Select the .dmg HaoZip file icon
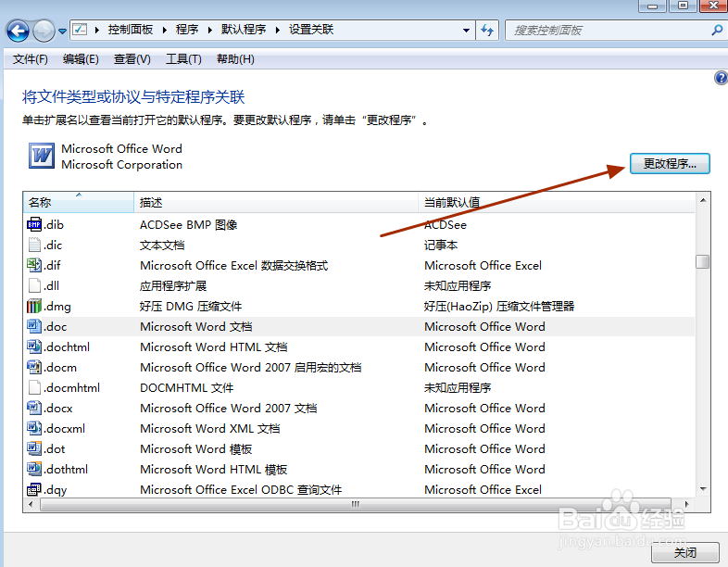Image resolution: width=728 pixels, height=567 pixels. click(x=34, y=306)
